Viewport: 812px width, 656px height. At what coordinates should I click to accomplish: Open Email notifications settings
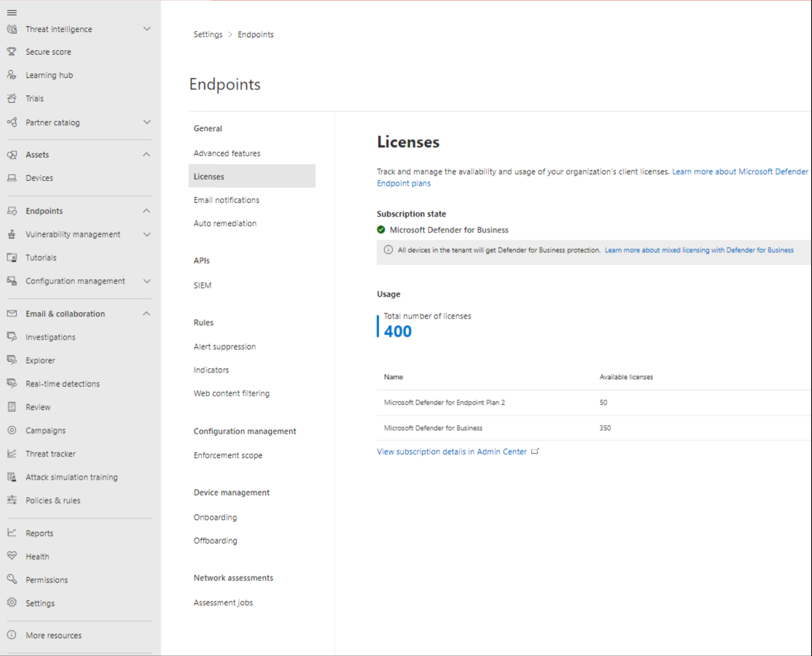point(226,200)
